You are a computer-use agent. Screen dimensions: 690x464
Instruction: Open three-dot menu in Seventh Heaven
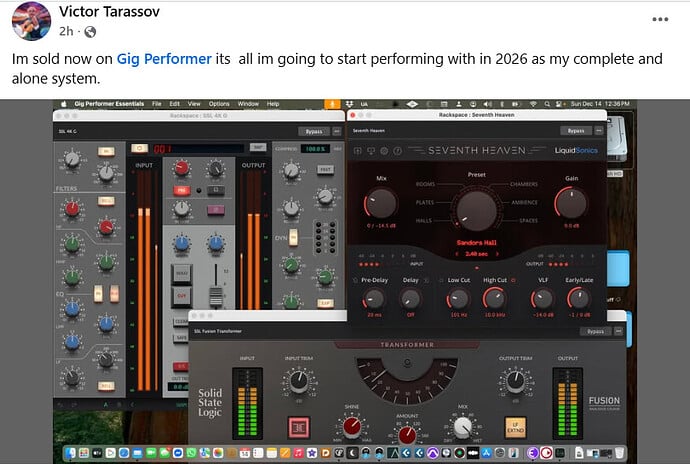[600, 130]
